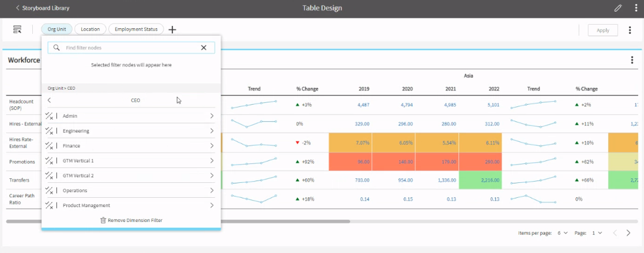This screenshot has width=644, height=253.
Task: Expand the Admin node chevron
Action: coord(212,116)
